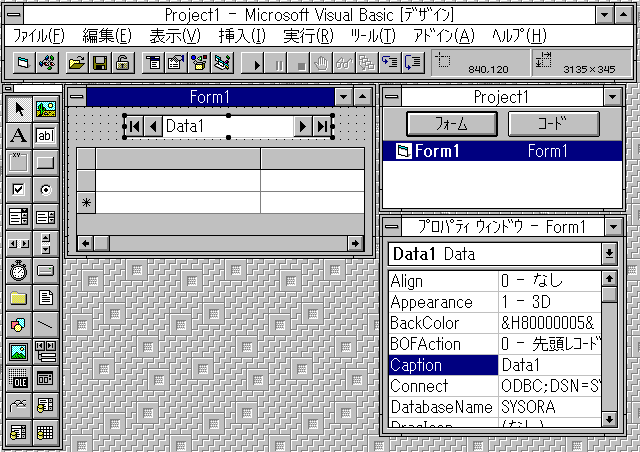Click the Calls toolbar icon
Viewport: 640px width, 452px height.
pos(367,63)
